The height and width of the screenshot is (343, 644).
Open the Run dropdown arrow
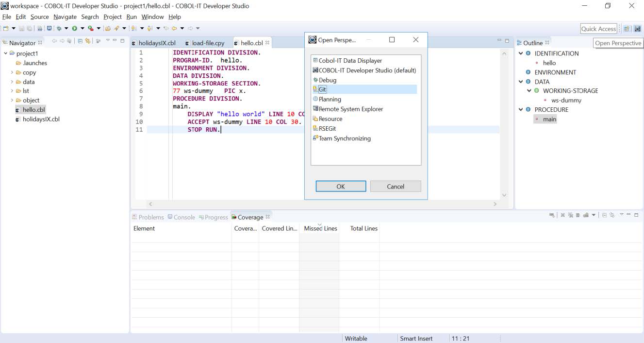pyautogui.click(x=82, y=29)
